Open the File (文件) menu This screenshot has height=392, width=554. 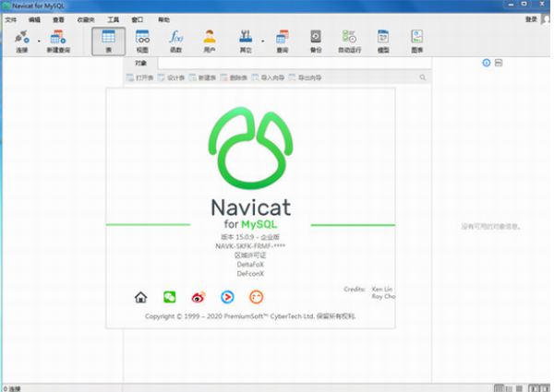point(10,18)
